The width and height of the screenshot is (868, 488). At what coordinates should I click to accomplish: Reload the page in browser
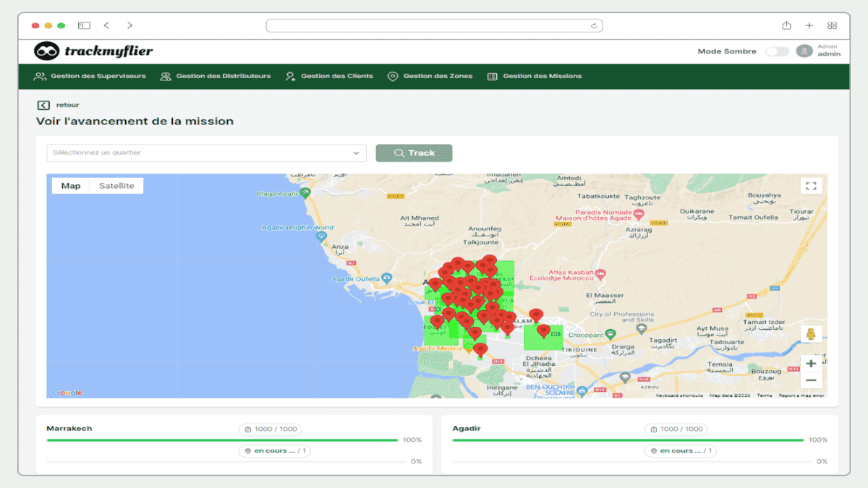(595, 25)
